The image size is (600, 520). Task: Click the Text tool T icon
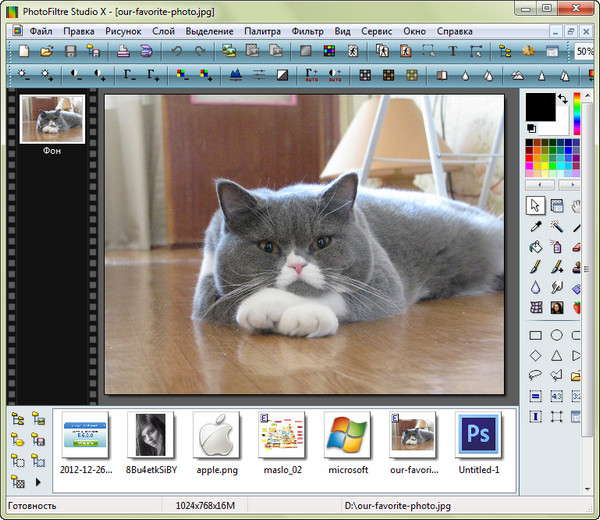point(452,50)
